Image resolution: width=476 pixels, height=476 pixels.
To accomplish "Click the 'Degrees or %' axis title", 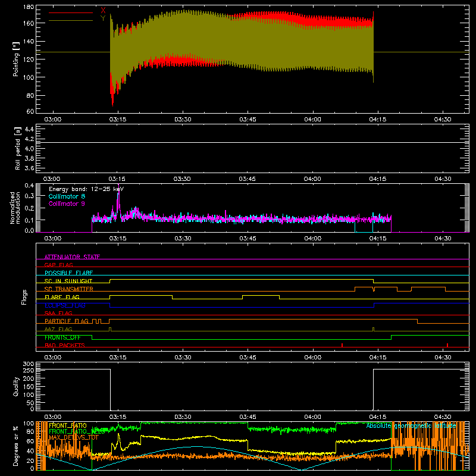I will pyautogui.click(x=16, y=446).
